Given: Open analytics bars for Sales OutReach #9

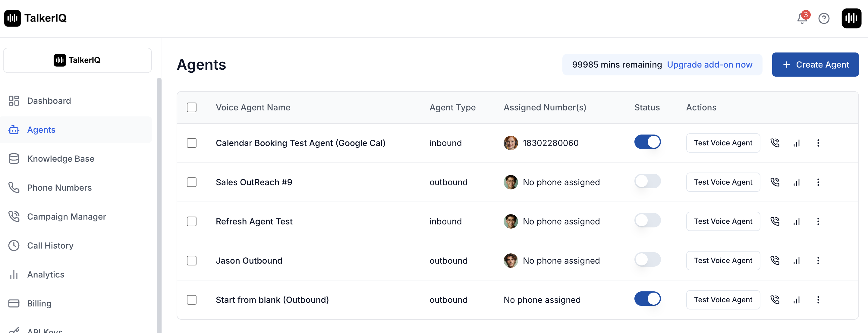Looking at the screenshot, I should point(797,182).
